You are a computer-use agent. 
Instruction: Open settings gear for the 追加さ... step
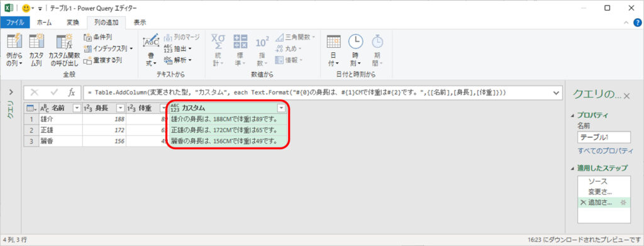click(x=623, y=202)
